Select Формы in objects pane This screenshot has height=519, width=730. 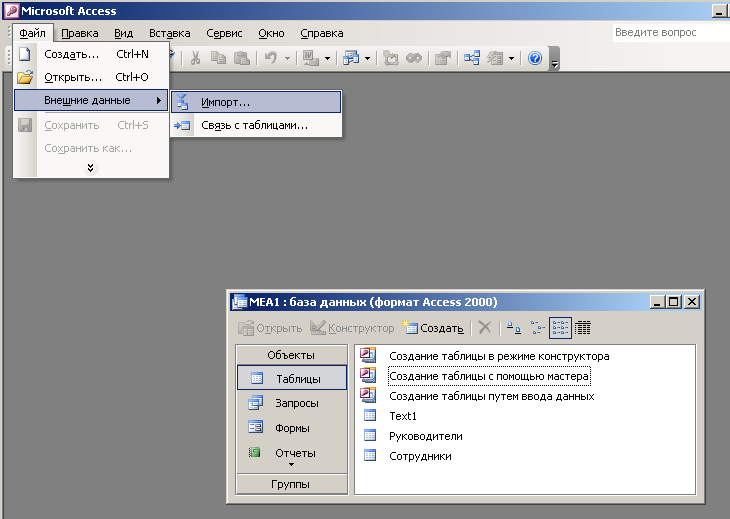(x=292, y=428)
